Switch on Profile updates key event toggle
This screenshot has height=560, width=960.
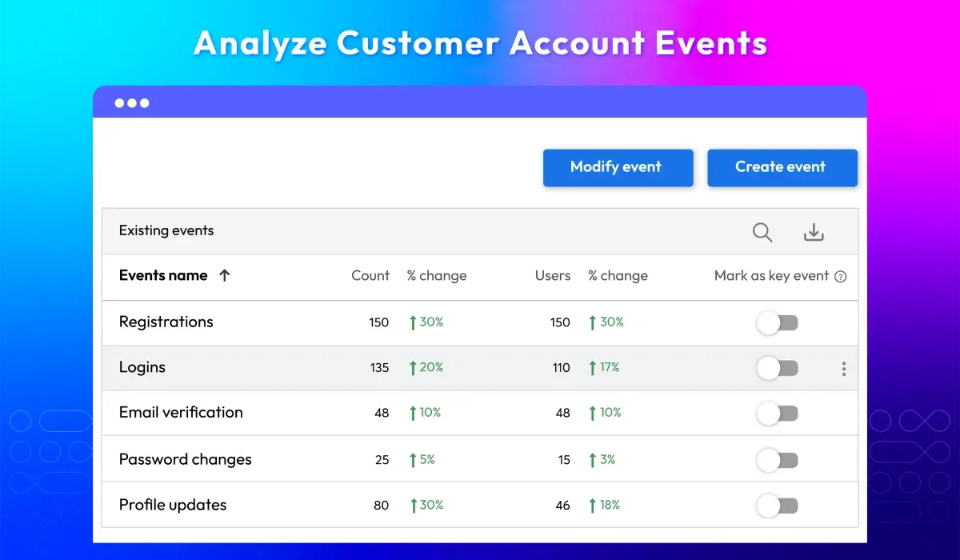click(x=778, y=506)
